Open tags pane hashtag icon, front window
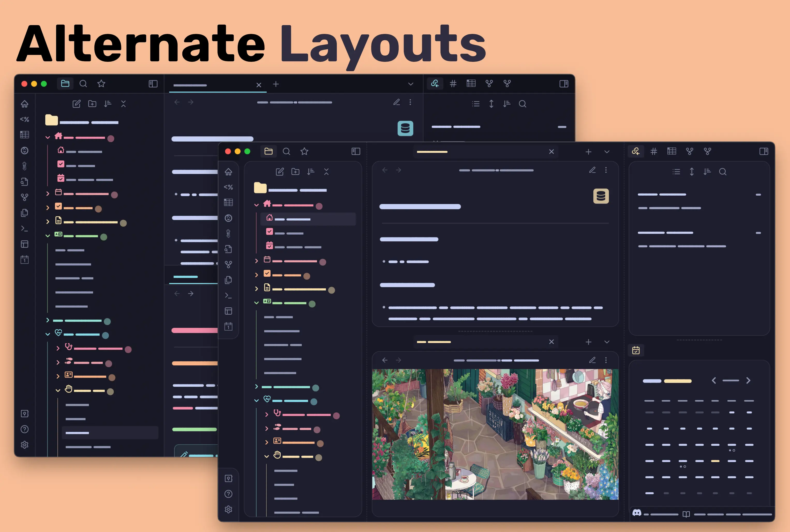The width and height of the screenshot is (790, 532). 654,151
